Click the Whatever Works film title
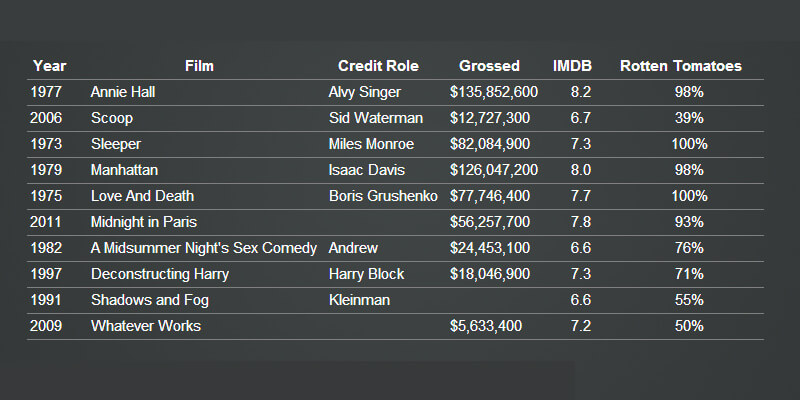800x400 pixels. click(145, 326)
